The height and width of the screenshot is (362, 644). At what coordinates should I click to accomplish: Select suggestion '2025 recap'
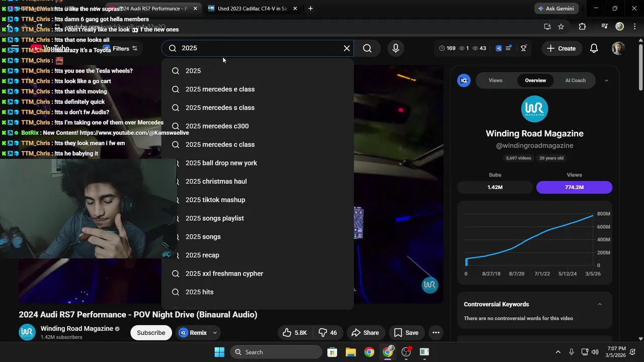click(258, 255)
